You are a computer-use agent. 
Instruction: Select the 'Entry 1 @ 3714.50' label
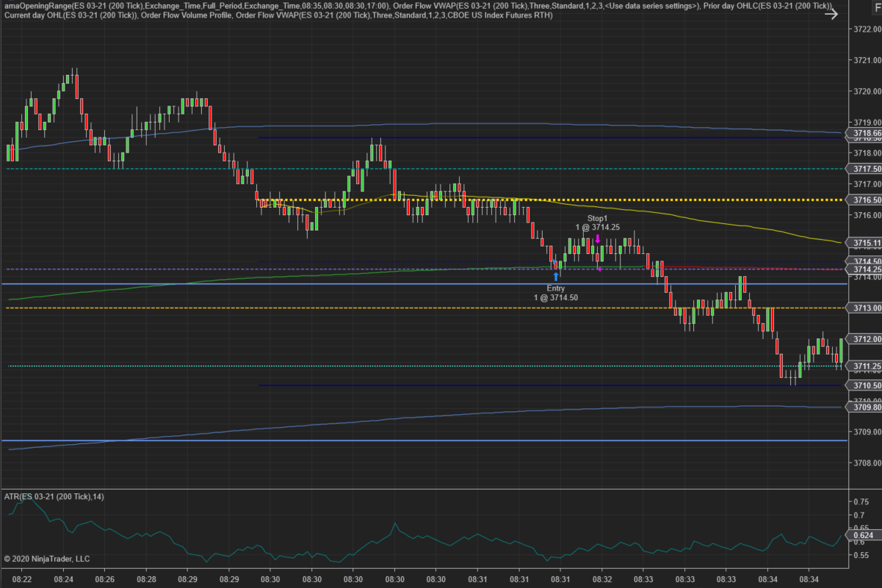(x=555, y=293)
